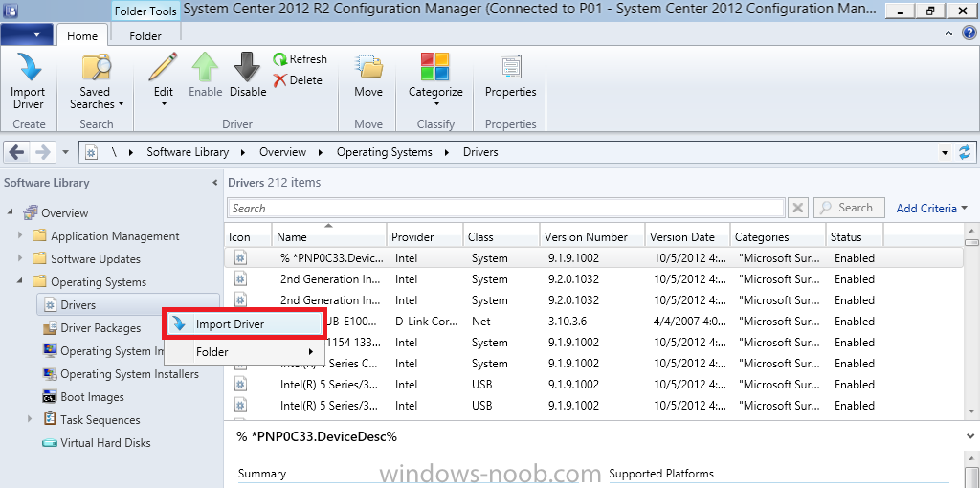The image size is (980, 488).
Task: Expand the Software Updates node
Action: coord(21,258)
